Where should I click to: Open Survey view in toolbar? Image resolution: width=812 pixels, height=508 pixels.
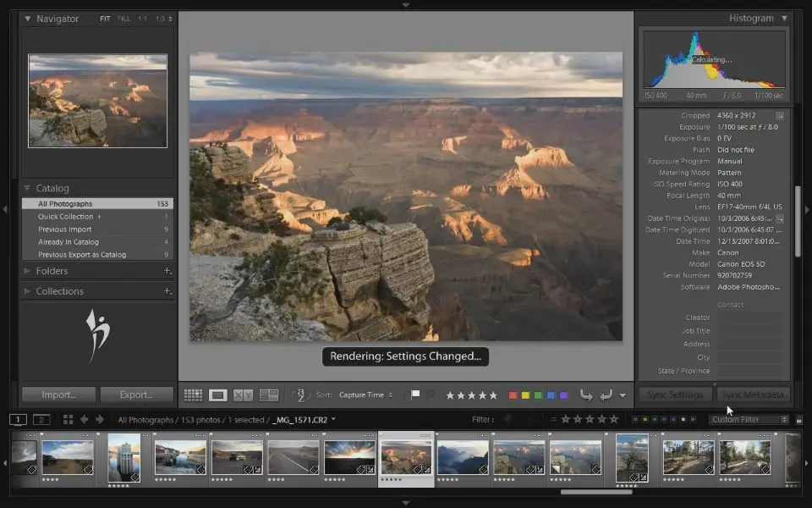coord(269,395)
